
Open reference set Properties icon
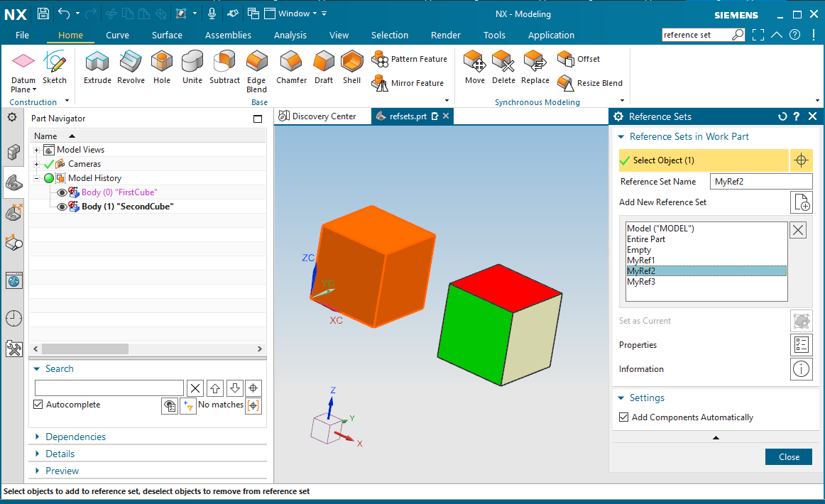[x=802, y=345]
